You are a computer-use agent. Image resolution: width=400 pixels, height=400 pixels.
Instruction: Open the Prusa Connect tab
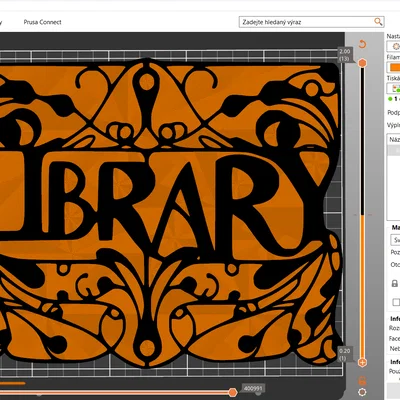coord(42,22)
